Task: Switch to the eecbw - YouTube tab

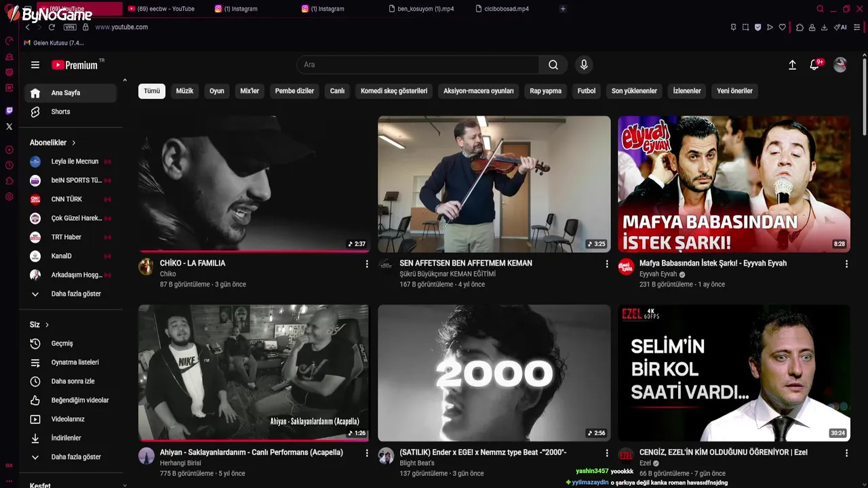Action: click(x=166, y=9)
